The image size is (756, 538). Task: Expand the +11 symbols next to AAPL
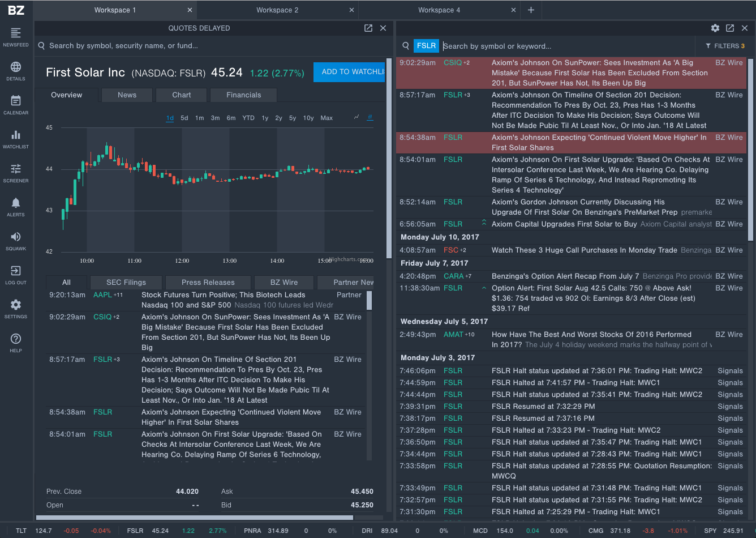118,295
